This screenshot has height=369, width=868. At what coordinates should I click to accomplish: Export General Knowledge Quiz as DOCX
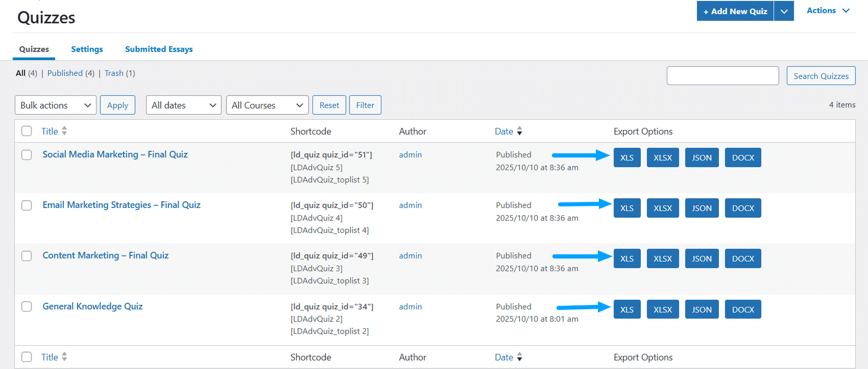click(x=743, y=309)
